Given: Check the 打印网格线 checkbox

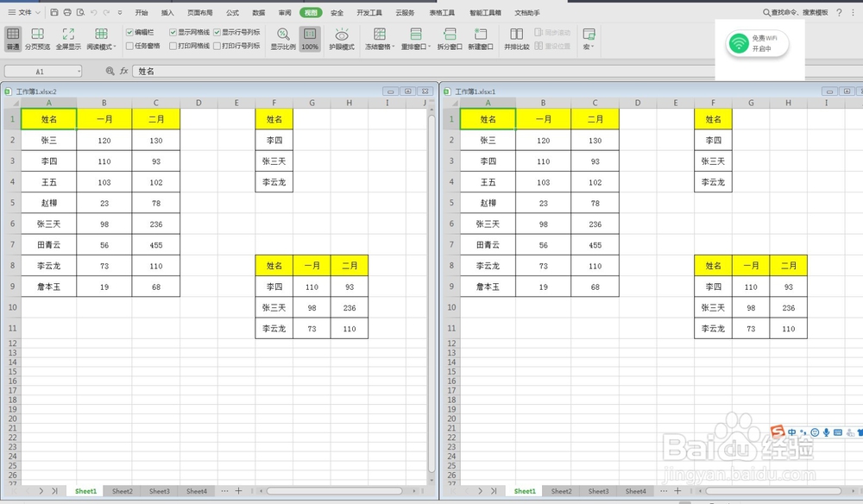Looking at the screenshot, I should 173,47.
